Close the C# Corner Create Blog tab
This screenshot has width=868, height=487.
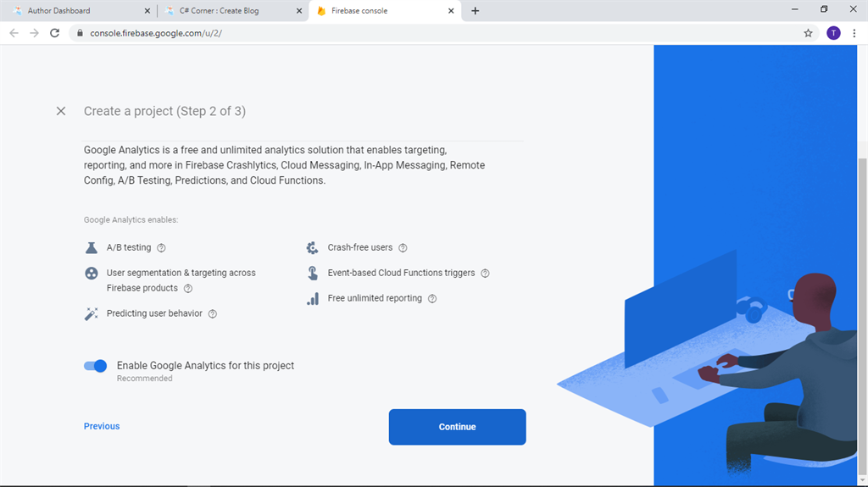(299, 10)
